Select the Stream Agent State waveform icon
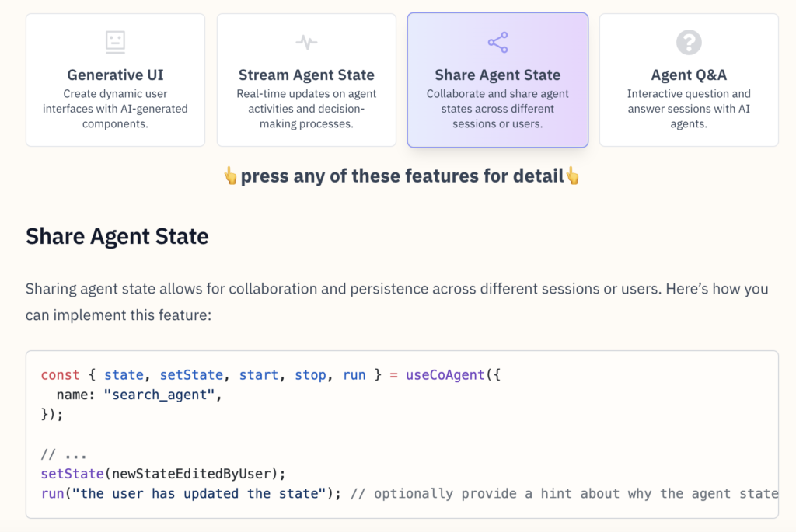 (306, 42)
